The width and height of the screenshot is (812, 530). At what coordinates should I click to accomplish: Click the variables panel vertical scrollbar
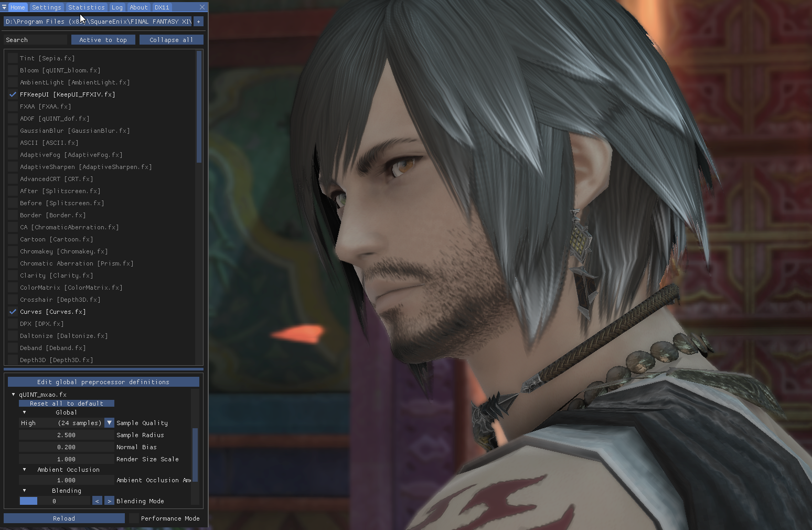[195, 454]
